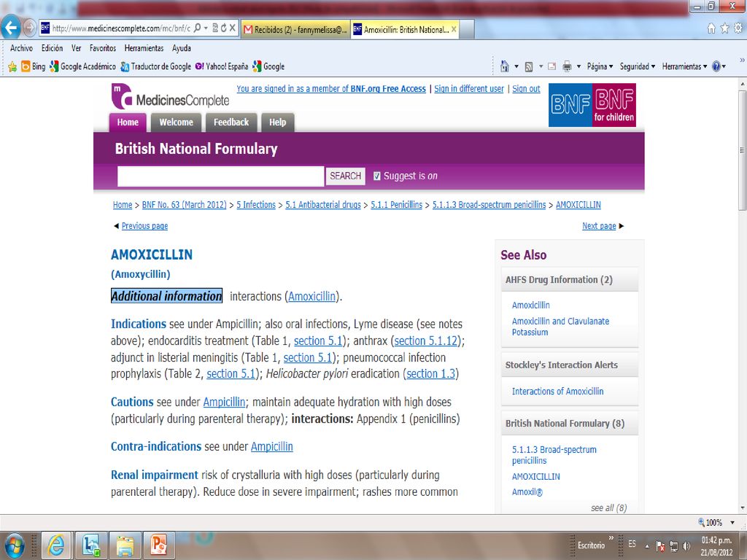
Task: Click the Action Center flag tray icon
Action: tap(660, 545)
